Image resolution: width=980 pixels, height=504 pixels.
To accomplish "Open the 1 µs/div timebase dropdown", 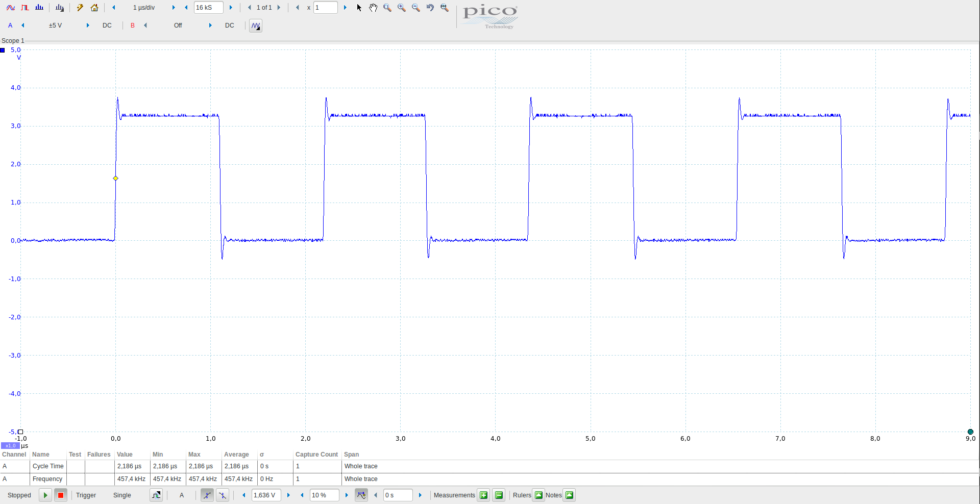I will pos(144,8).
